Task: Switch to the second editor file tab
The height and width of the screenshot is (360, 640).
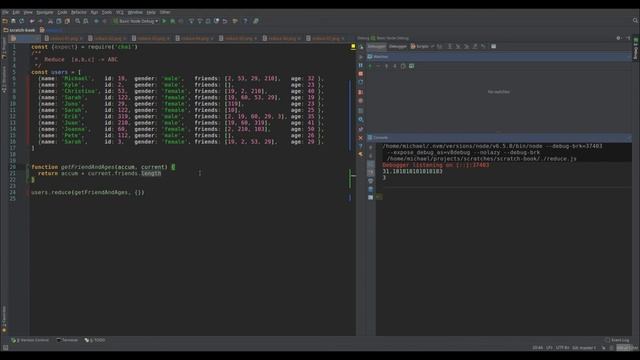Action: coord(64,38)
